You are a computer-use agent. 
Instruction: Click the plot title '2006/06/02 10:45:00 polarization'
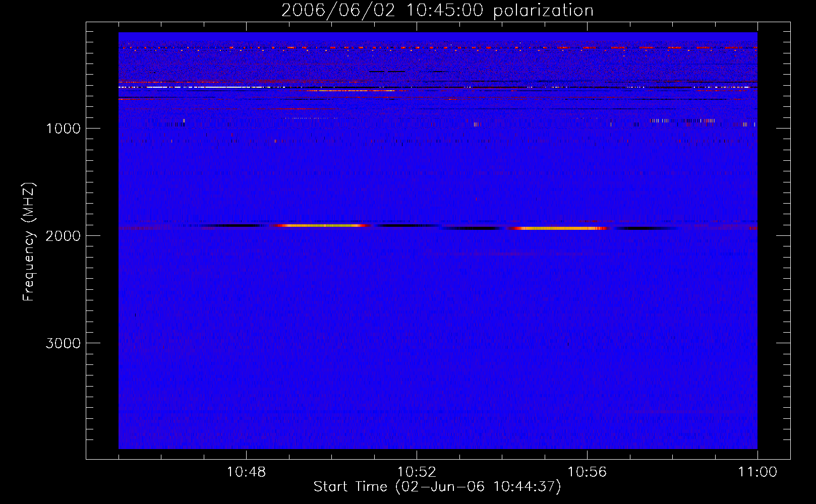pyautogui.click(x=437, y=11)
